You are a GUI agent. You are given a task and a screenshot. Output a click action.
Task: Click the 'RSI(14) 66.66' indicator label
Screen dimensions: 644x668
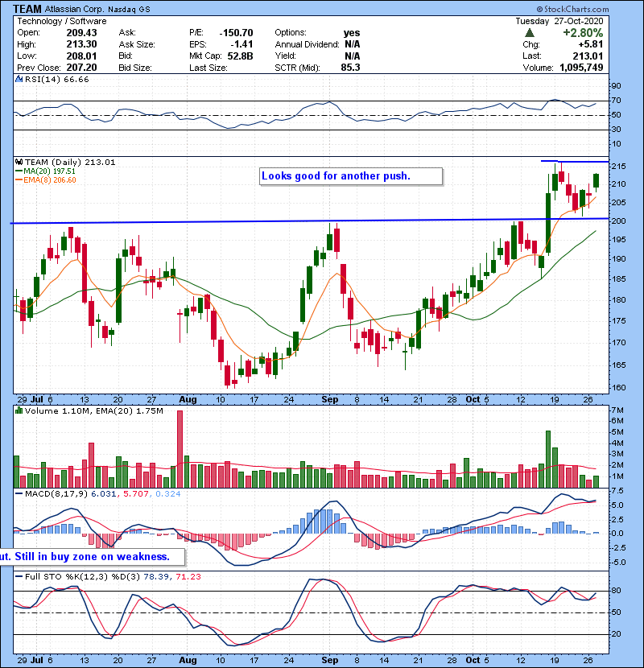(x=56, y=79)
